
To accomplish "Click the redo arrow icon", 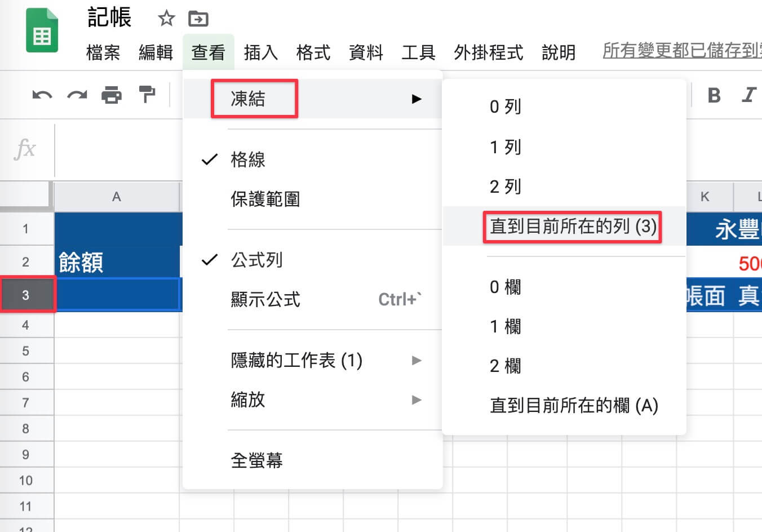I will tap(77, 95).
